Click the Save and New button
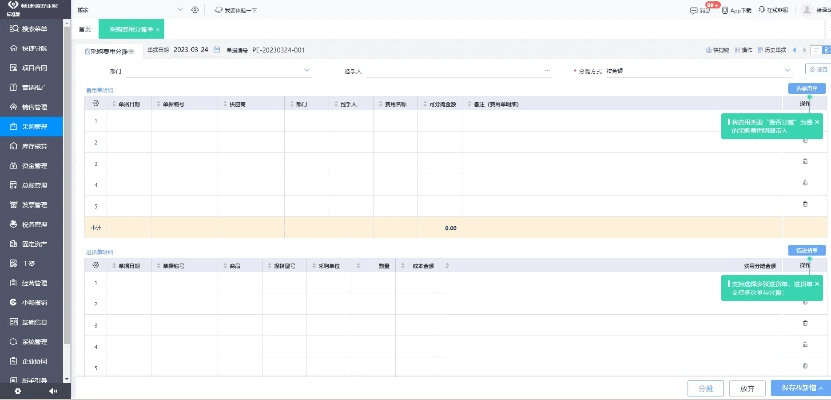 tap(799, 388)
